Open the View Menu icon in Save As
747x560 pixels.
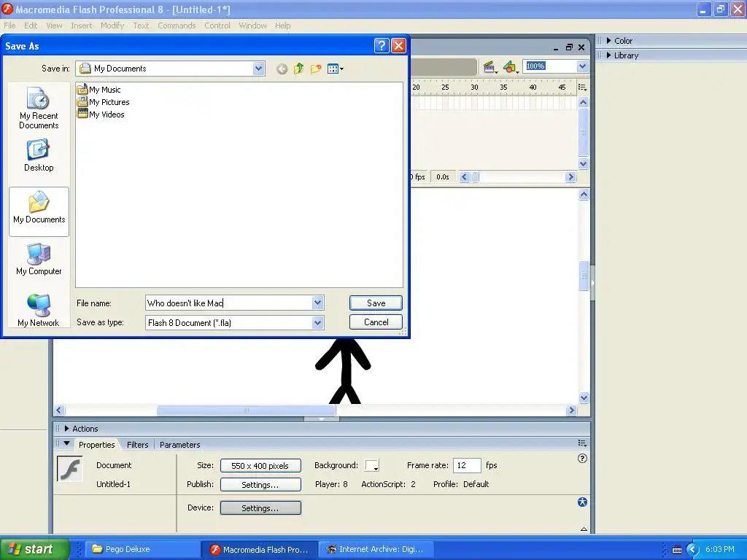pos(336,69)
